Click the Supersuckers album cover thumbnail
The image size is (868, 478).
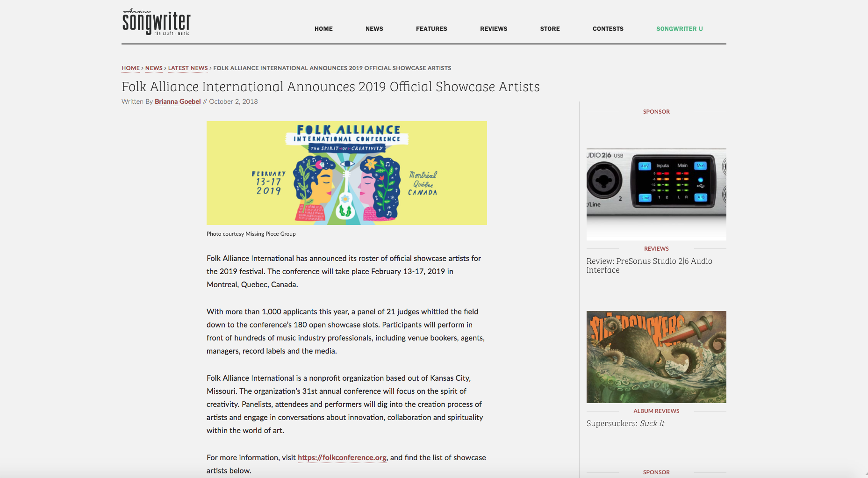656,357
